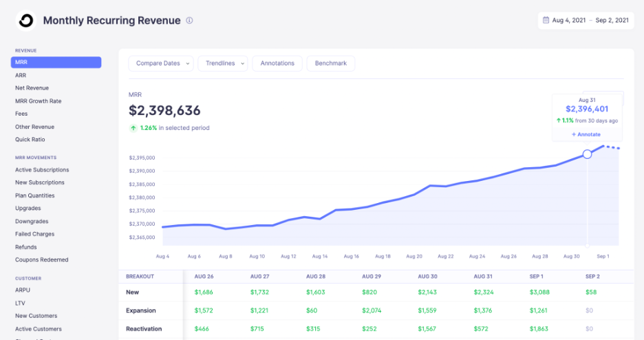
Task: Open the Failed Charges report
Action: click(x=34, y=234)
